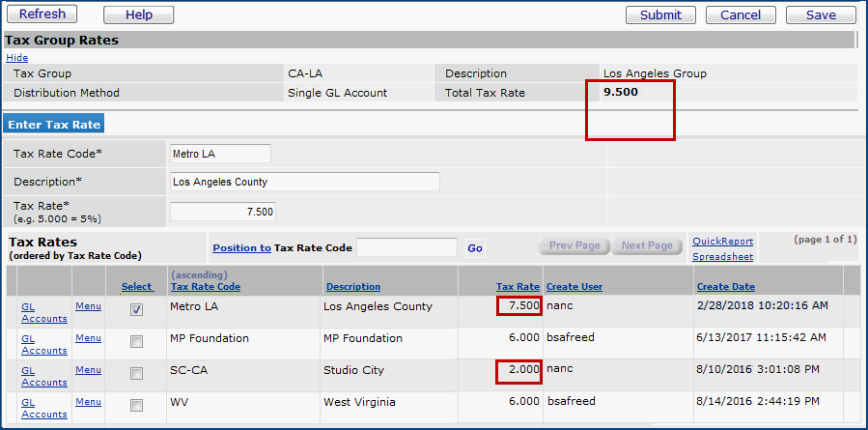Switch to the Enter Tax Rate tab

tap(54, 125)
